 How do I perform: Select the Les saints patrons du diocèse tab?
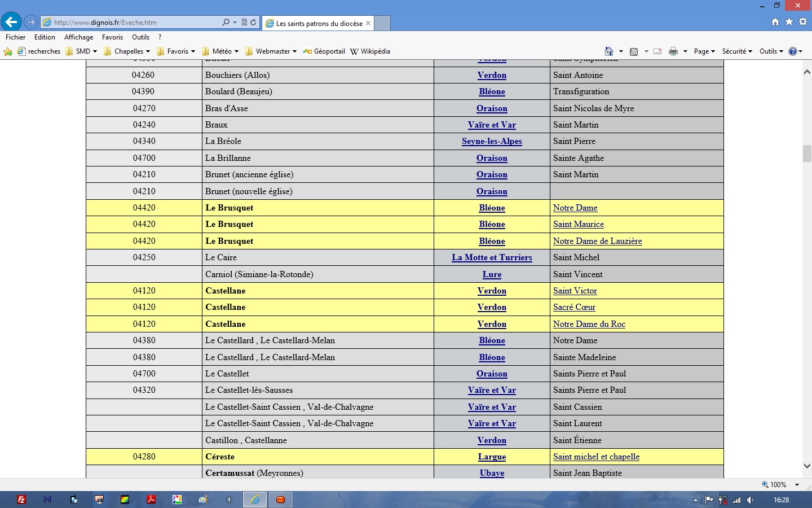click(x=319, y=23)
